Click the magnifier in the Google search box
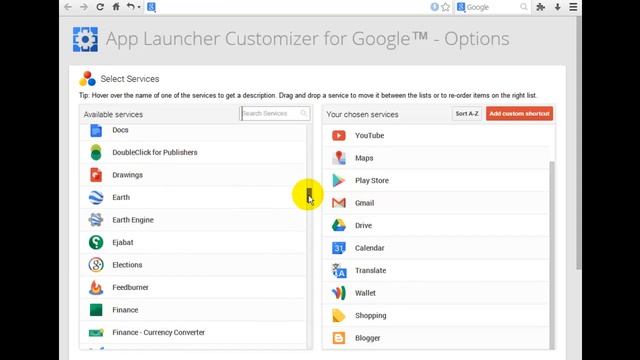Image resolution: width=640 pixels, height=360 pixels. point(523,7)
